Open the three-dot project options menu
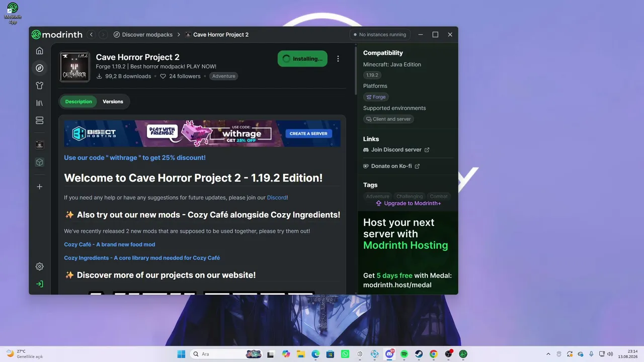The image size is (644, 362). [338, 59]
